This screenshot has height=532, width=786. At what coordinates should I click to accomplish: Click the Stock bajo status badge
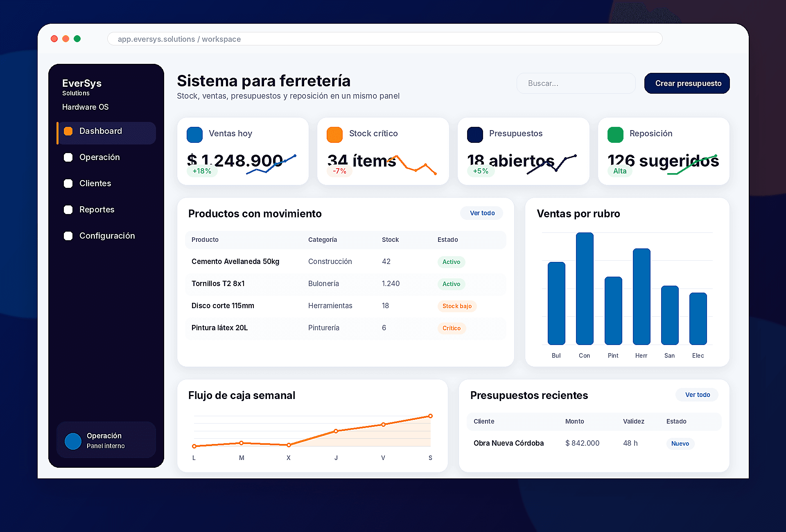coord(457,306)
